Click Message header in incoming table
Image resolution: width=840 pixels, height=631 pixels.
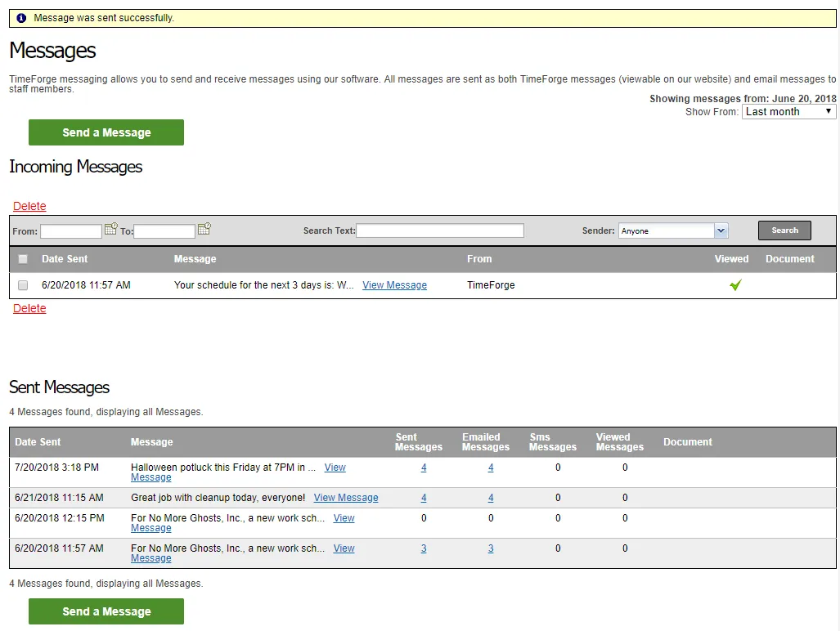195,259
